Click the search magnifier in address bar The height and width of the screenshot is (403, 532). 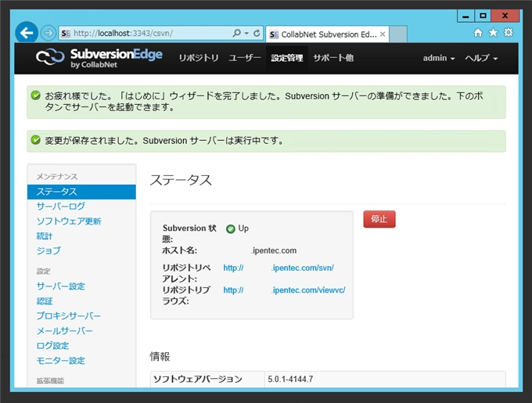(236, 33)
